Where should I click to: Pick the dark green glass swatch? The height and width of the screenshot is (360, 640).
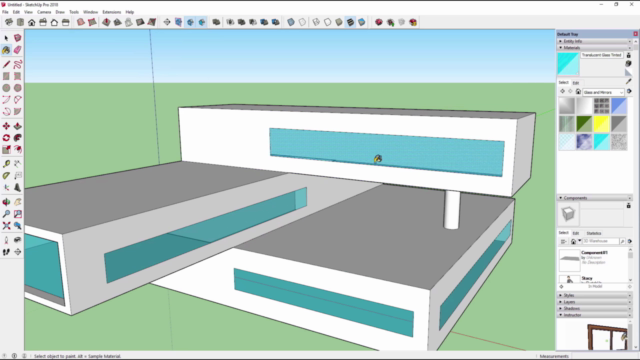click(584, 124)
